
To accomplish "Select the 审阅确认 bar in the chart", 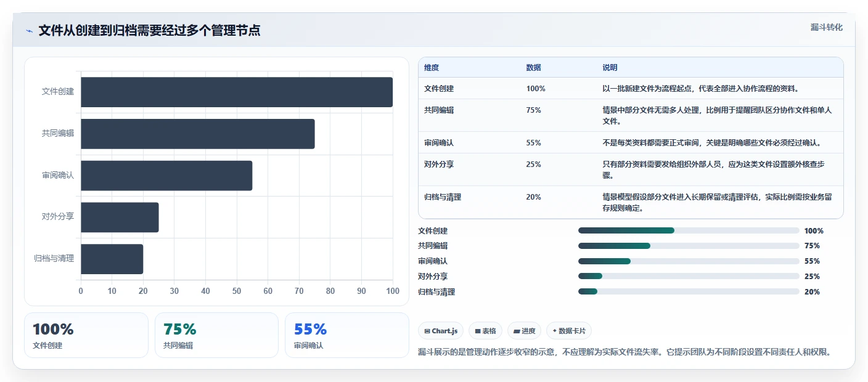I will pos(166,176).
